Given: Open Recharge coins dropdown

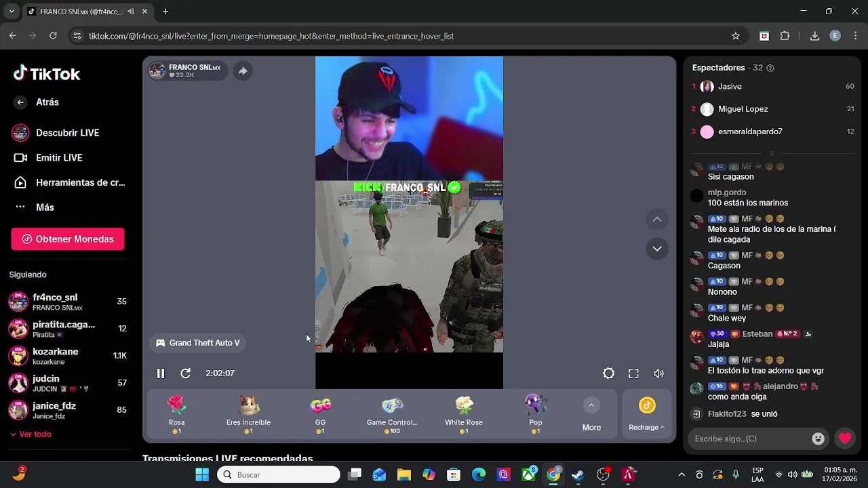Looking at the screenshot, I should coord(647,415).
